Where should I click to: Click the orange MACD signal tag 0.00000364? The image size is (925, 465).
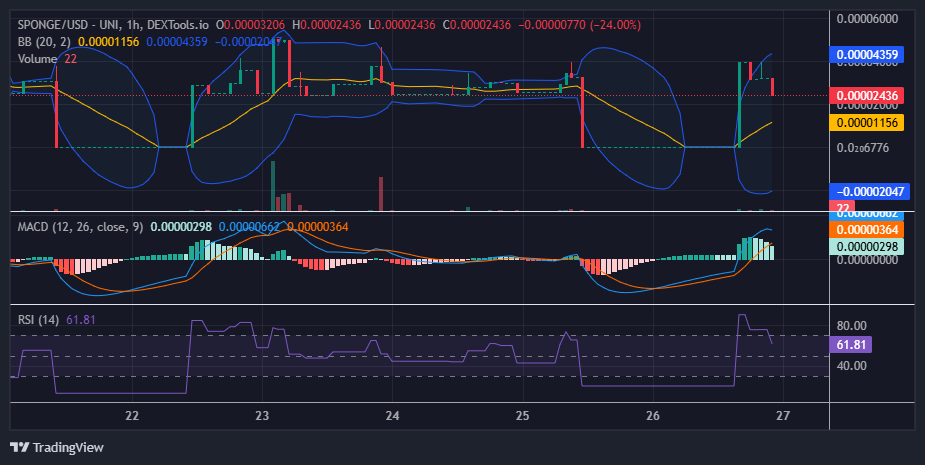pyautogui.click(x=867, y=230)
